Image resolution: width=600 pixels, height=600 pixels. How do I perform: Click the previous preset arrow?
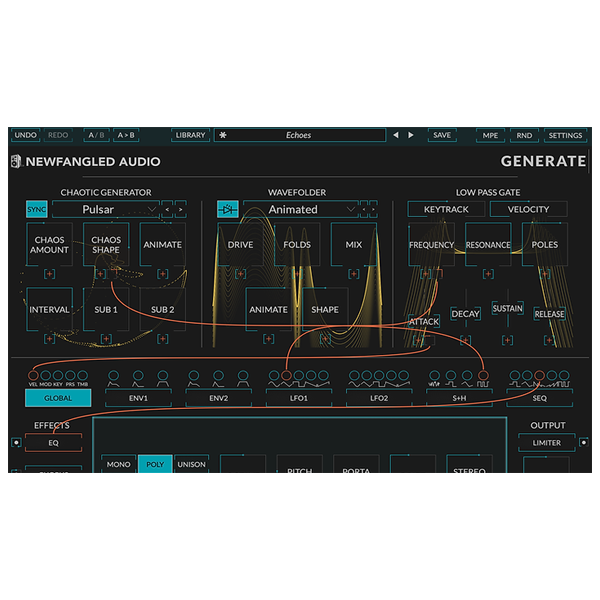point(396,135)
